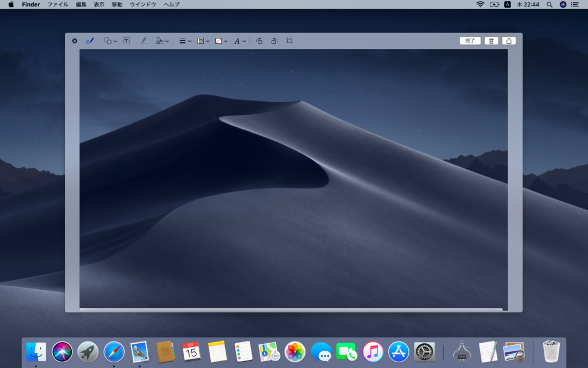The height and width of the screenshot is (368, 588).
Task: Click Siri in the menu bar
Action: (x=563, y=5)
